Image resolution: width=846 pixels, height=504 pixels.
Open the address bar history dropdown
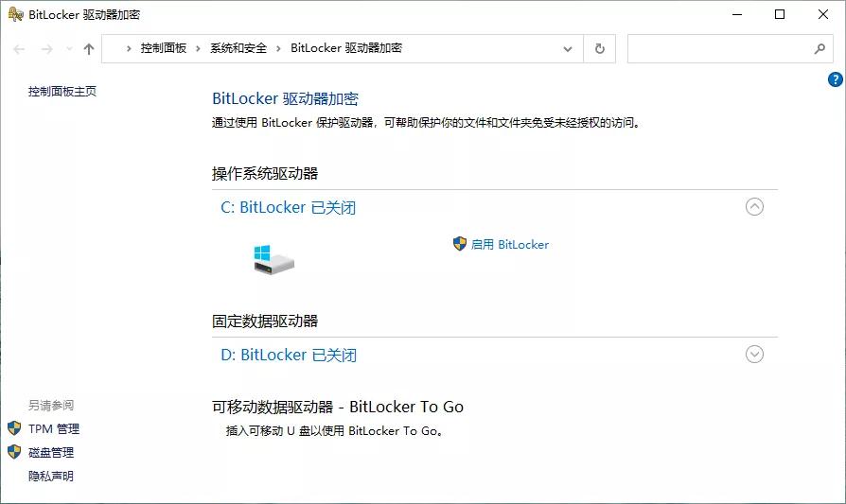point(568,48)
